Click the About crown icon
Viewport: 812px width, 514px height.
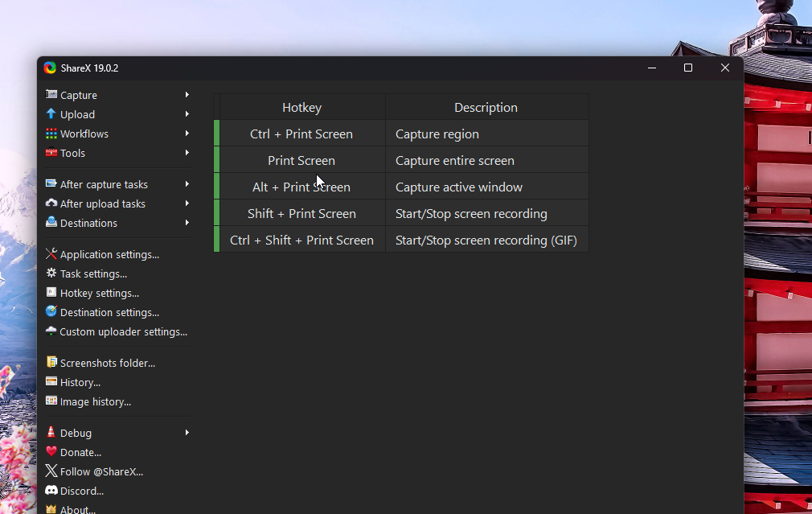[x=51, y=509]
